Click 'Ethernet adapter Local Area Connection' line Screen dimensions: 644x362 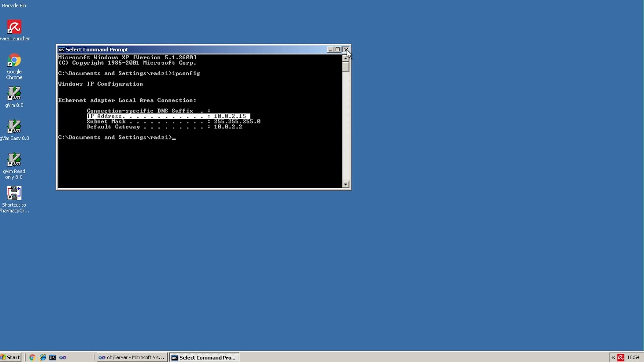[x=127, y=100]
